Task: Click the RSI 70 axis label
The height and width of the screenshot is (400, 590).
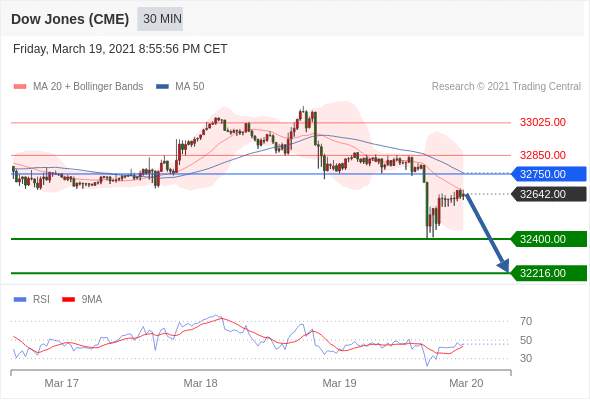Action: coord(526,321)
